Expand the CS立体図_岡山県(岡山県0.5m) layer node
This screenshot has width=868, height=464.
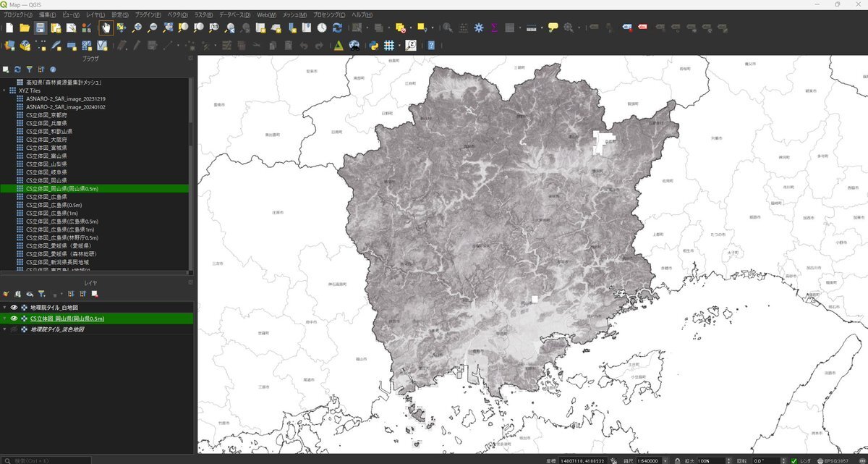(x=4, y=319)
